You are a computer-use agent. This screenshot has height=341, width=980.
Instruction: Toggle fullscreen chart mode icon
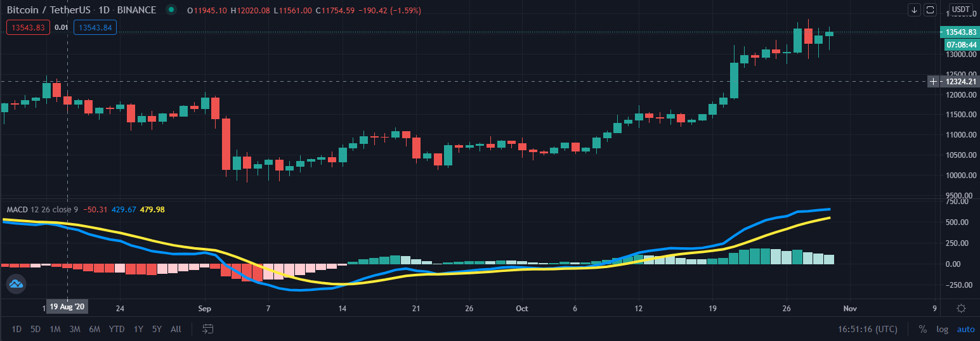pyautogui.click(x=931, y=10)
